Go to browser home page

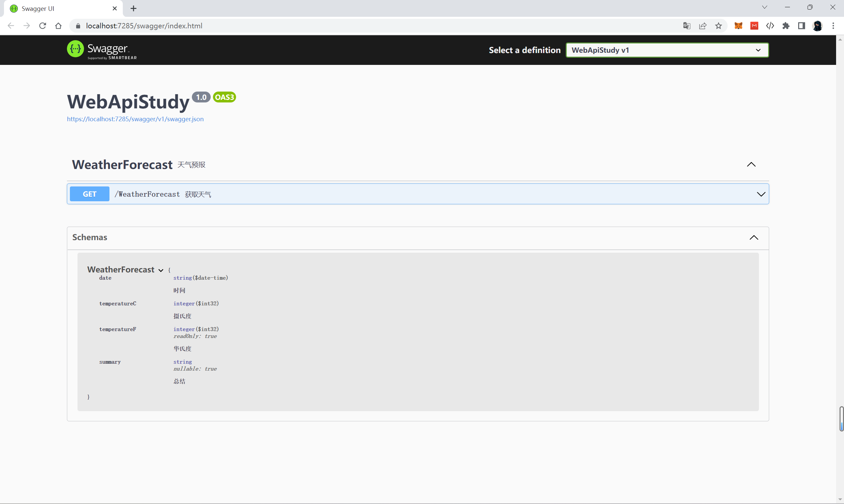point(58,26)
